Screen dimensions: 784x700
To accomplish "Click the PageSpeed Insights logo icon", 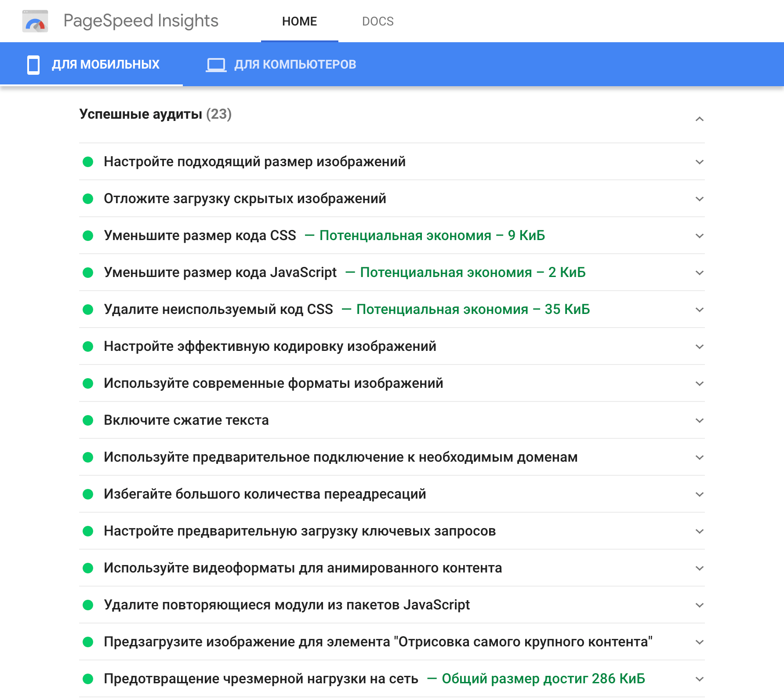I will [35, 21].
